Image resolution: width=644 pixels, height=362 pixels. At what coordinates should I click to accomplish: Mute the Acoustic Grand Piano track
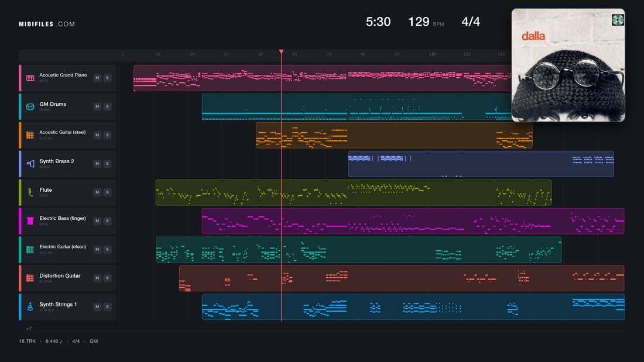[x=97, y=78]
